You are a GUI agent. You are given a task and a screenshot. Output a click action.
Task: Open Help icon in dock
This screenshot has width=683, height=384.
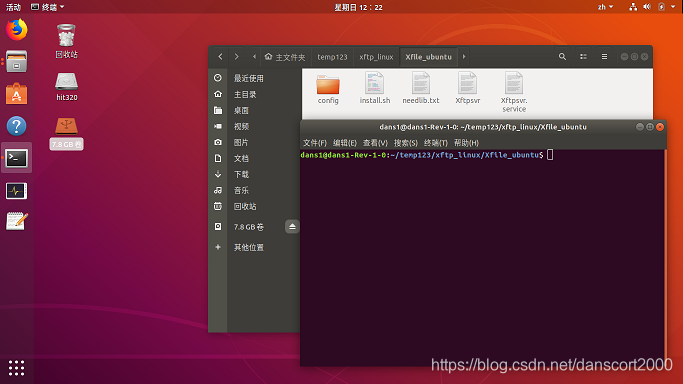tap(17, 126)
